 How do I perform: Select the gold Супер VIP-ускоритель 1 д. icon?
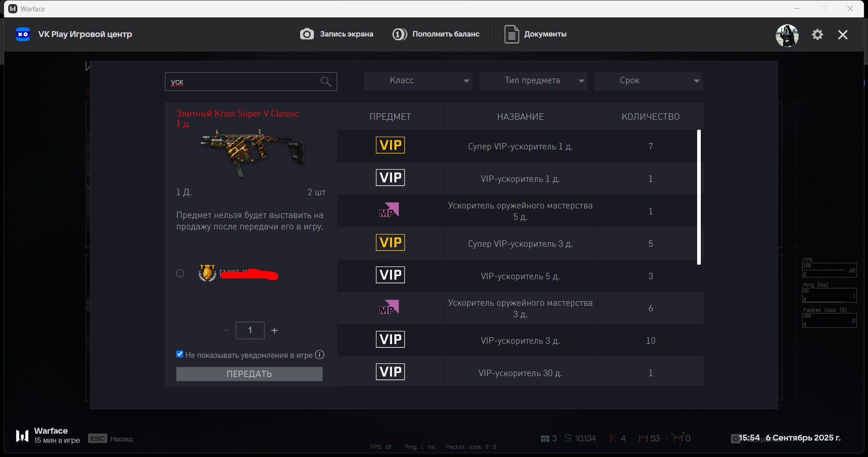coord(390,145)
